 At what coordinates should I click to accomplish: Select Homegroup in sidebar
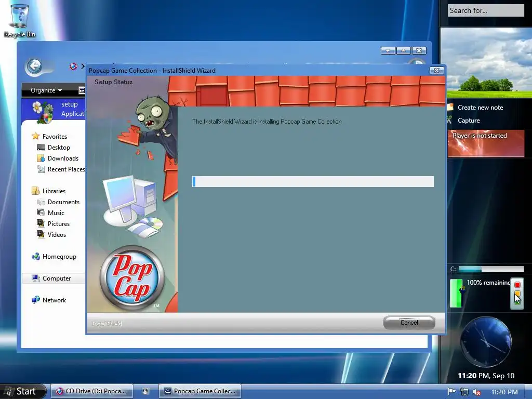point(59,257)
